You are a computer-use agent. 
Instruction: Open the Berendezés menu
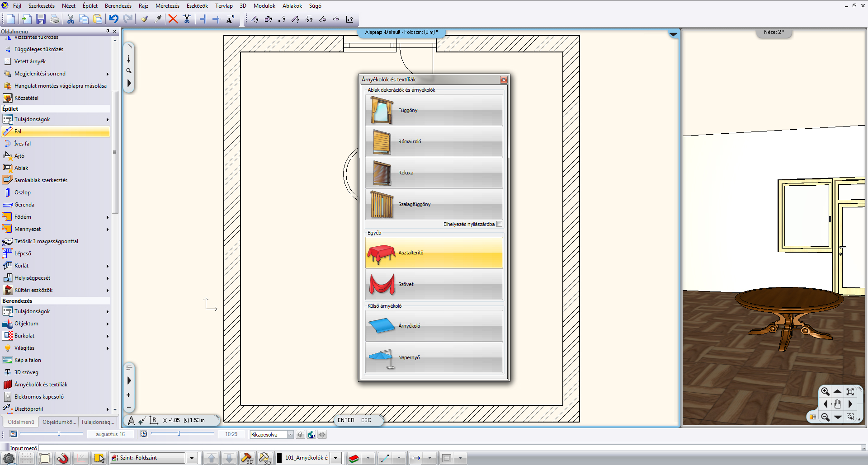coord(118,6)
